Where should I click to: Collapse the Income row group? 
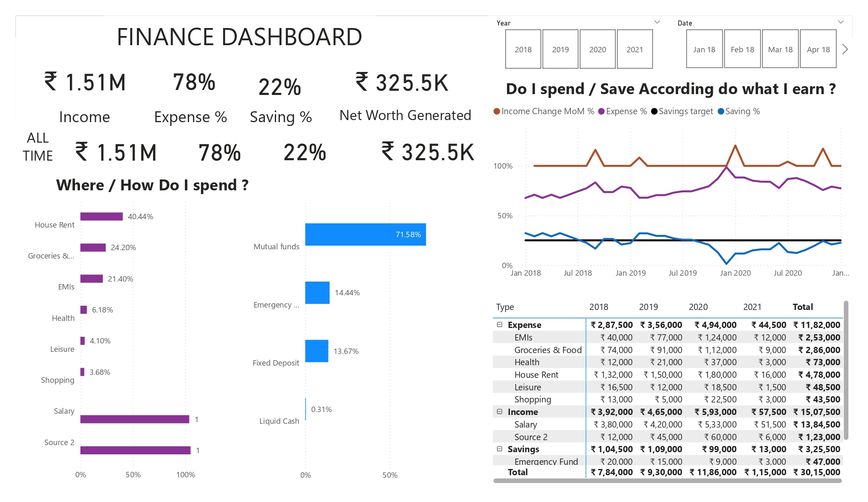point(499,412)
